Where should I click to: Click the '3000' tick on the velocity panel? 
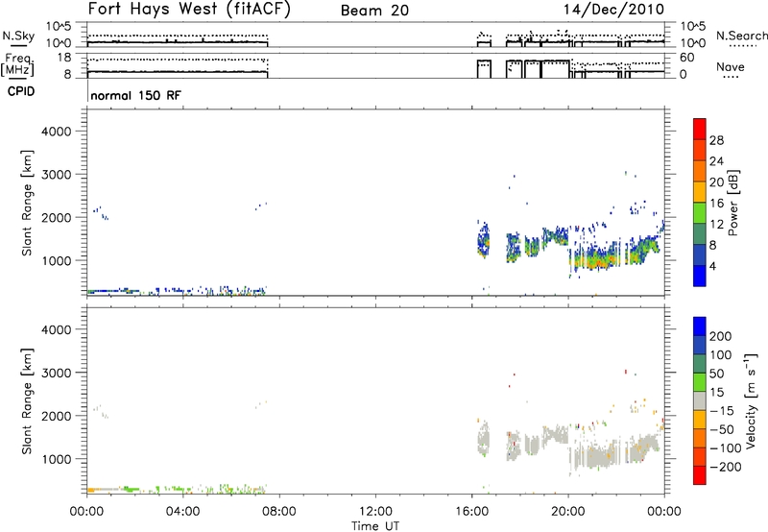(57, 373)
